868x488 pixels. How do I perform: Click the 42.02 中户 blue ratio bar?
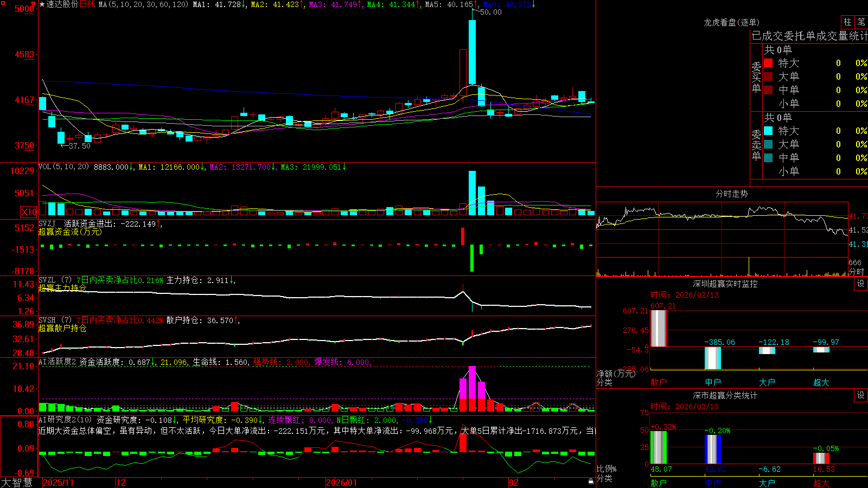click(x=713, y=450)
